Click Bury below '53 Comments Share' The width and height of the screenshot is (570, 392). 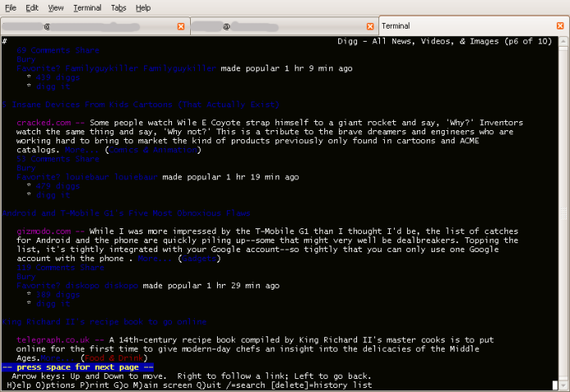tap(26, 168)
